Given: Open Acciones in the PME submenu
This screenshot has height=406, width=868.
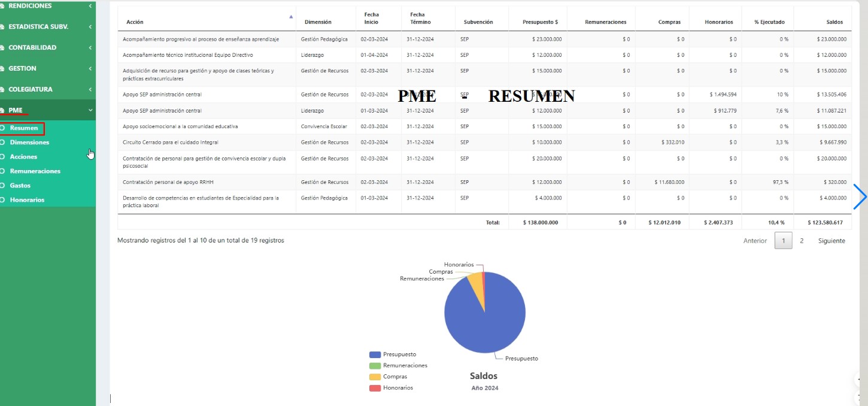Looking at the screenshot, I should (23, 157).
